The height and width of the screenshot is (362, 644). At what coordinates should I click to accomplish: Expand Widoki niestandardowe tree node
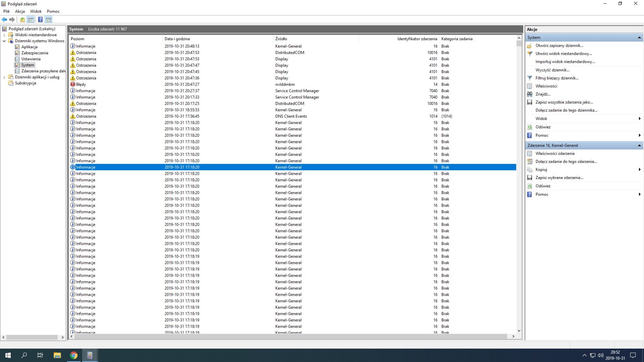tap(4, 35)
